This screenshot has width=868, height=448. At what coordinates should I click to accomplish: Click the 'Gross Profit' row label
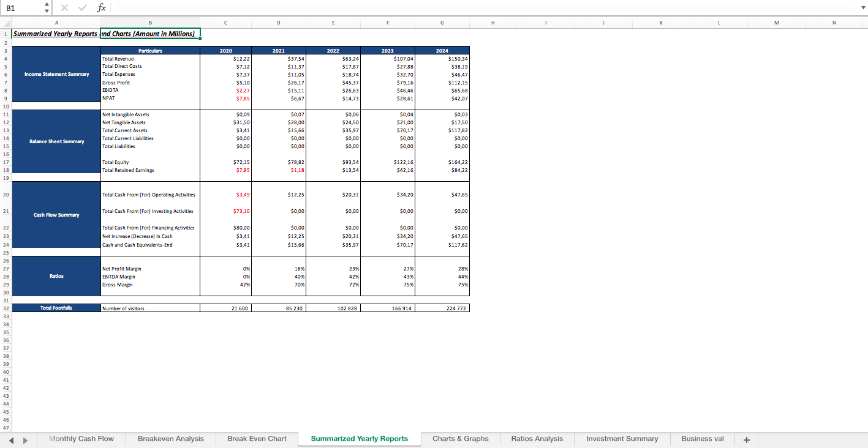[x=116, y=82]
